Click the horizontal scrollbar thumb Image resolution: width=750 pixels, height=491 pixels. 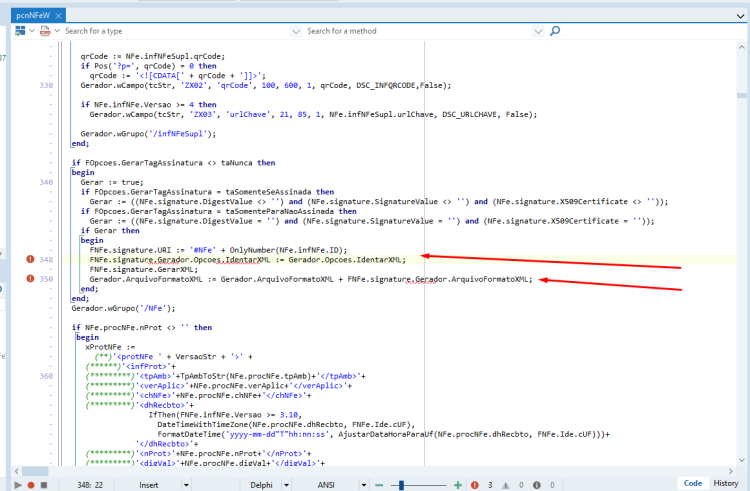pos(35,471)
